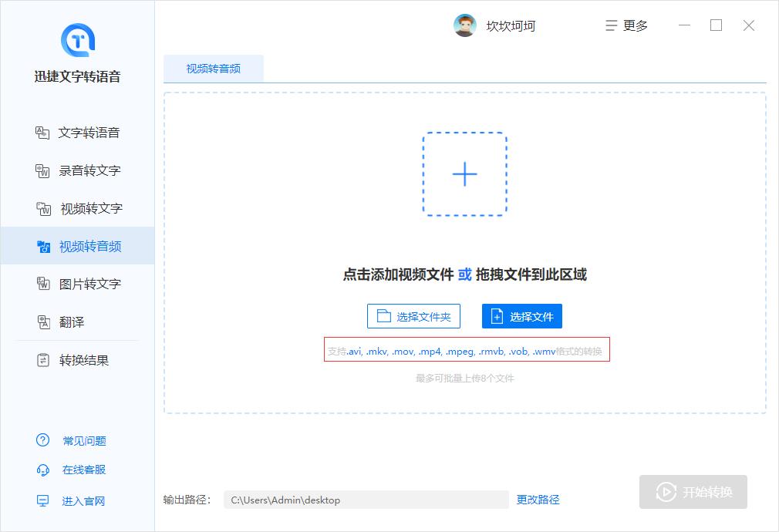
Task: Click the 更改路径 link
Action: (538, 500)
